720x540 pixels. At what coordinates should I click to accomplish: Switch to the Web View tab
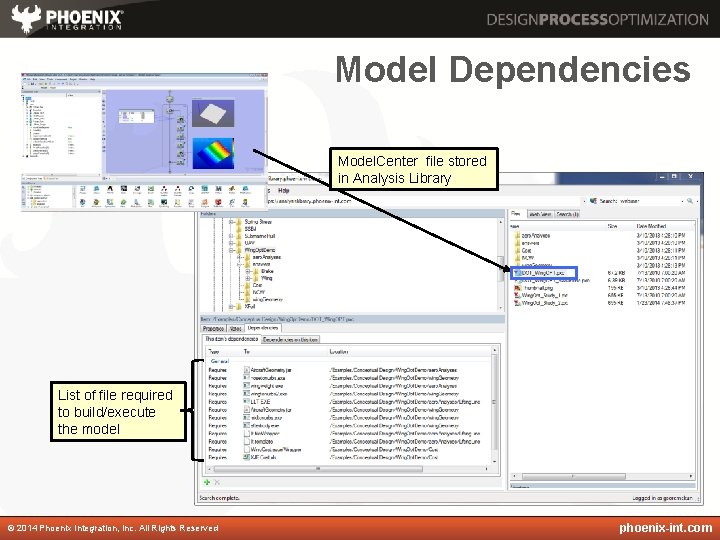point(540,214)
